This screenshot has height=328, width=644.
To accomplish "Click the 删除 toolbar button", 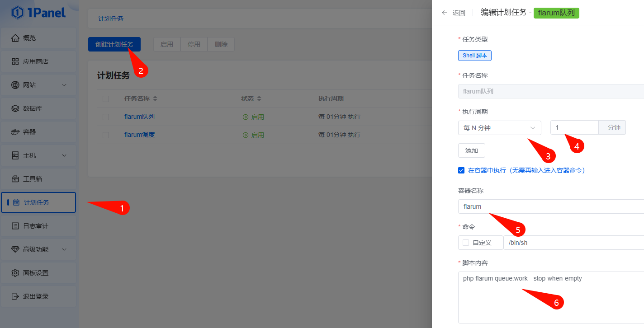I will (221, 44).
